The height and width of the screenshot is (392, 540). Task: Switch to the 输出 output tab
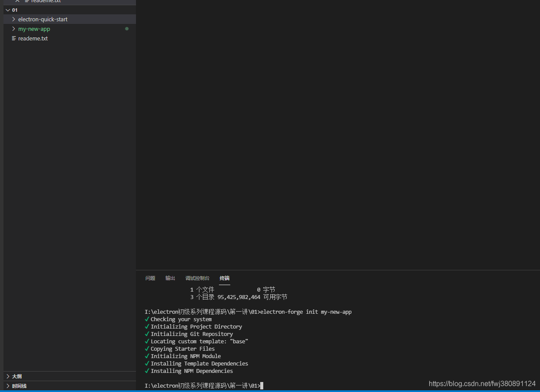coord(170,278)
